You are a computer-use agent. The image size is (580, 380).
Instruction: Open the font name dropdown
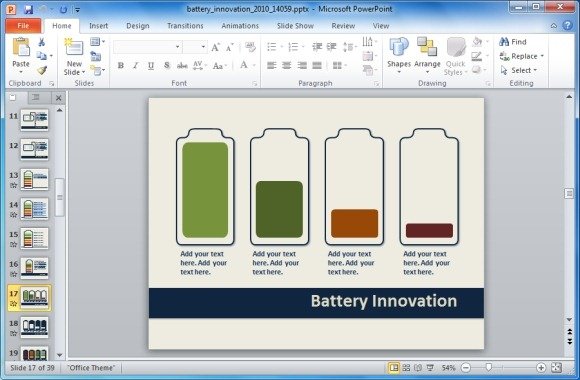[178, 47]
